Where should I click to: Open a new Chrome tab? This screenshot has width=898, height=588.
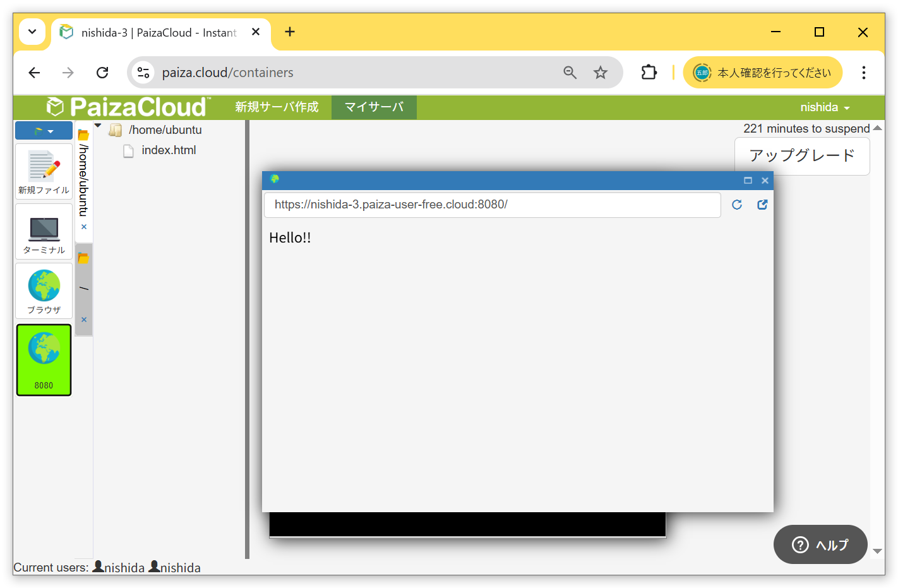tap(290, 32)
